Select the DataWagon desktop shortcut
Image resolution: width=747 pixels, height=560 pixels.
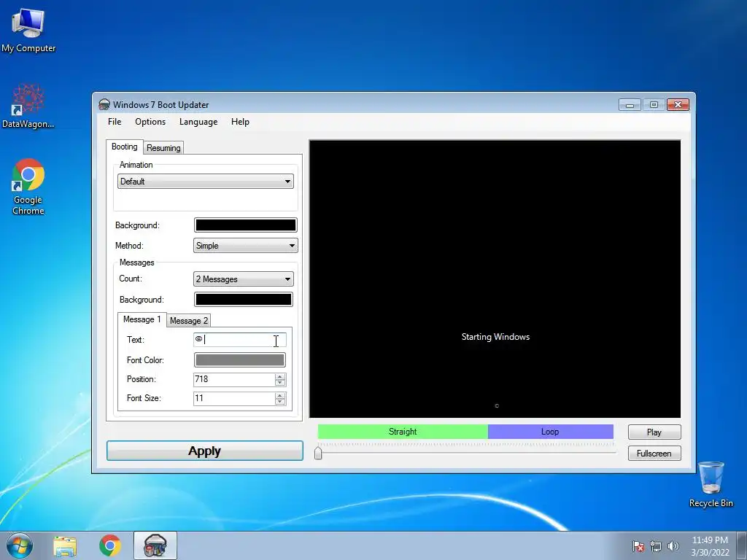28,106
